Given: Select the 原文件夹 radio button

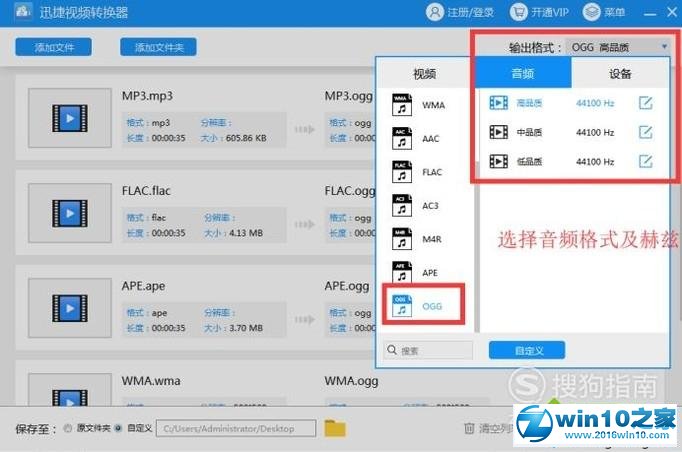Looking at the screenshot, I should point(68,428).
